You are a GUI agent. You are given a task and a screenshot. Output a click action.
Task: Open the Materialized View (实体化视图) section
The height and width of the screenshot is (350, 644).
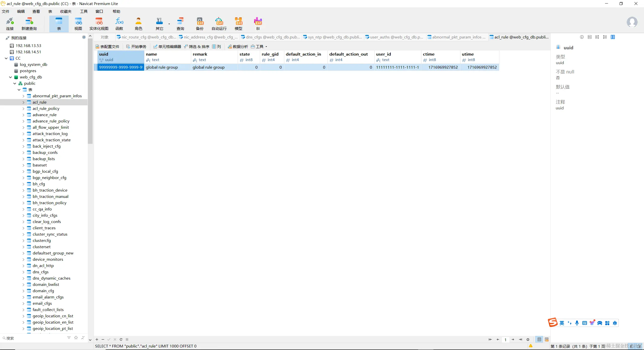tap(99, 24)
